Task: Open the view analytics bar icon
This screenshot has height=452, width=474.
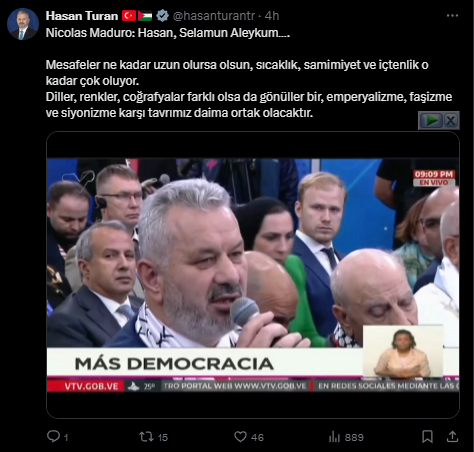Action: [x=334, y=437]
